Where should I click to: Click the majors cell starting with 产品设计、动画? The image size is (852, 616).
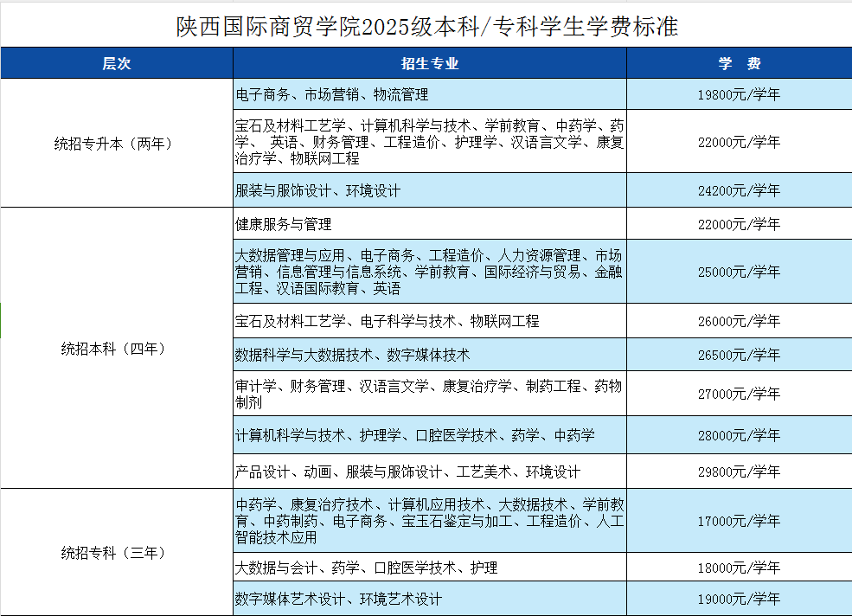click(x=430, y=472)
